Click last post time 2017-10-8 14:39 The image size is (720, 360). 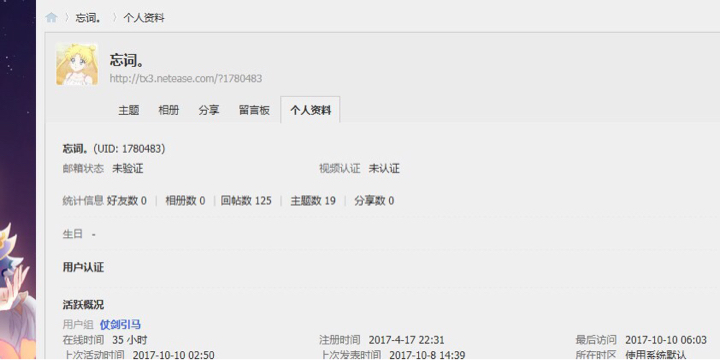coord(427,355)
